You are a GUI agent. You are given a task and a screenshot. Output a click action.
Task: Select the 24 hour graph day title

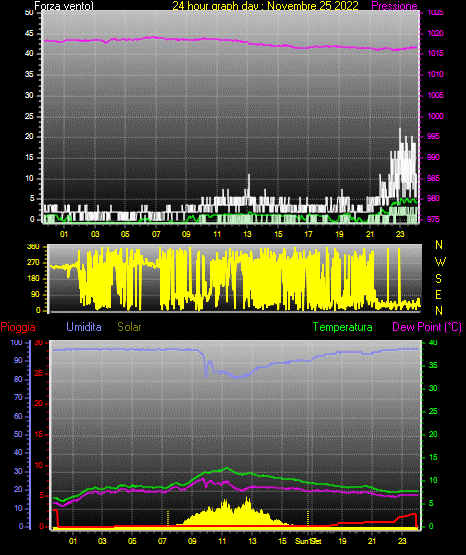(265, 6)
